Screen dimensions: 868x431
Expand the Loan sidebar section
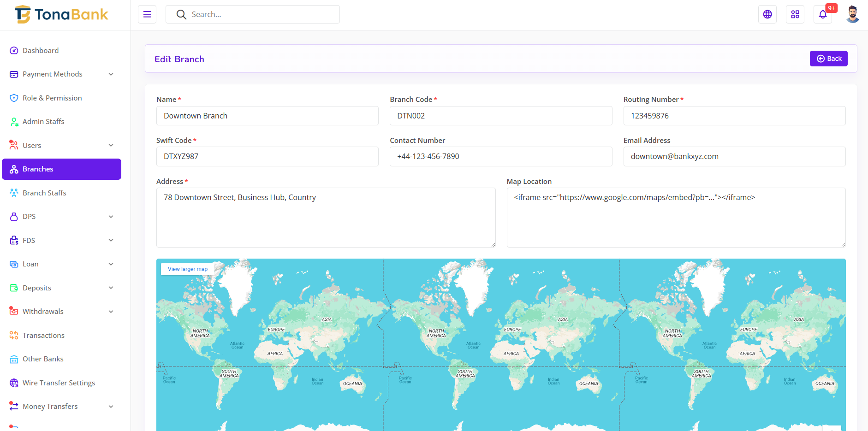pyautogui.click(x=111, y=264)
